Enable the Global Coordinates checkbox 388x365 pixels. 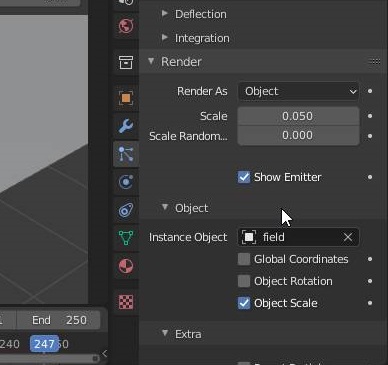(244, 259)
